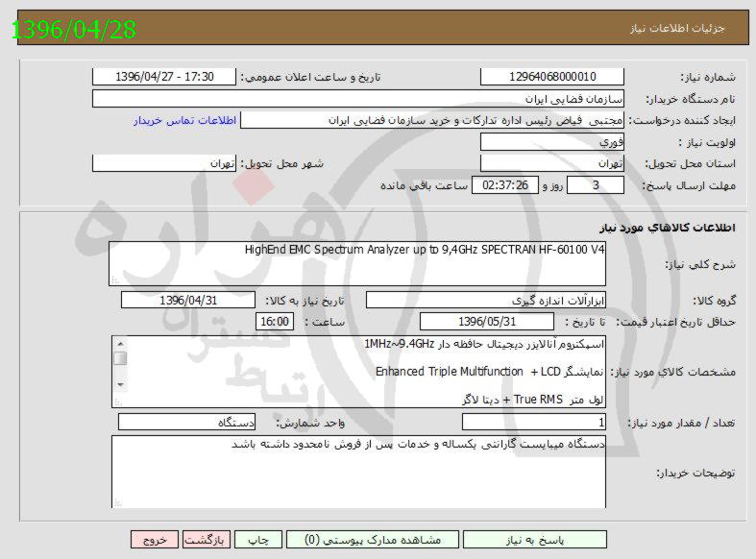Click the label ایجاد کننده درخواست
The height and width of the screenshot is (559, 756).
point(682,120)
